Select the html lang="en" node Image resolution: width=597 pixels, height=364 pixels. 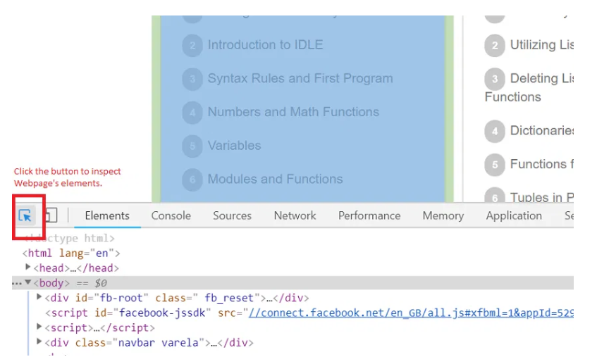coord(74,253)
